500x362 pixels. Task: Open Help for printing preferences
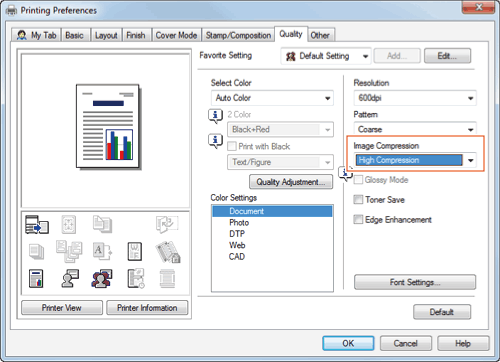[463, 343]
